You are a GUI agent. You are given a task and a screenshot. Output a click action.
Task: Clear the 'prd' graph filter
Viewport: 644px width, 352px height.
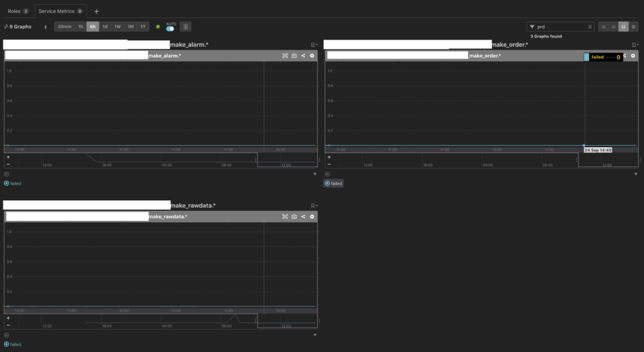point(590,27)
